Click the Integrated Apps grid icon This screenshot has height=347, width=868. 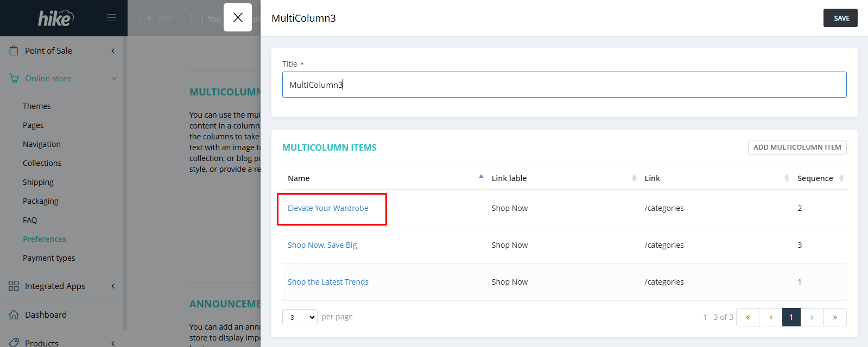click(x=14, y=286)
